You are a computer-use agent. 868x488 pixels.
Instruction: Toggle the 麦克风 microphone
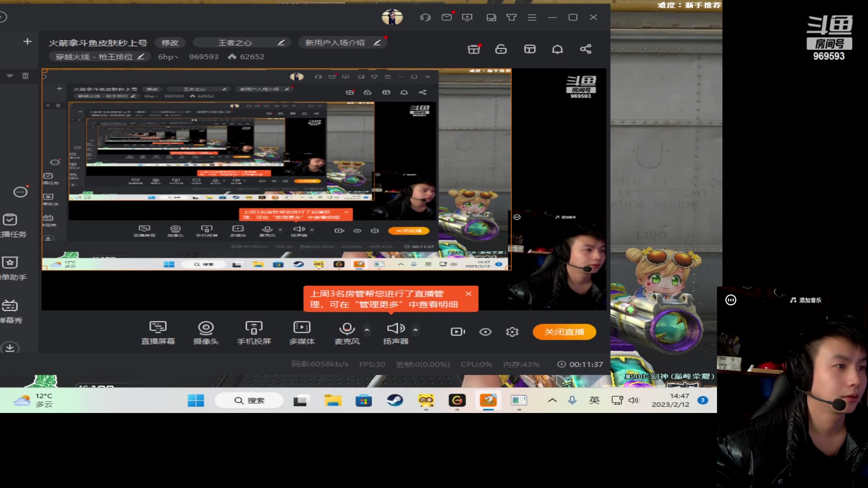[x=347, y=333]
